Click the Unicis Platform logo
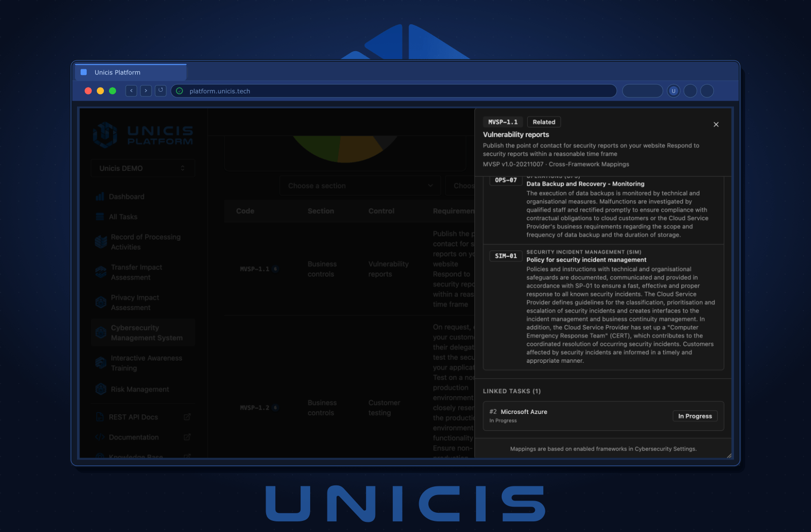 pyautogui.click(x=143, y=135)
